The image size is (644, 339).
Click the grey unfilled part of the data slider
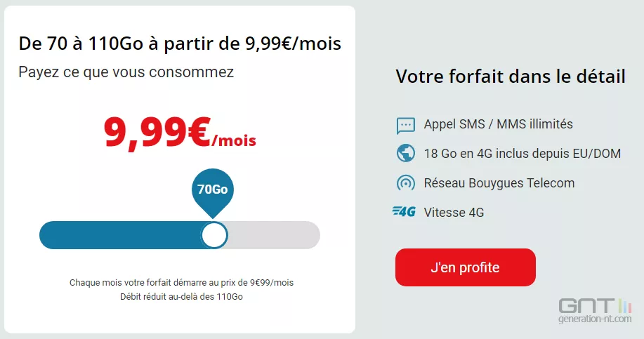coord(274,235)
